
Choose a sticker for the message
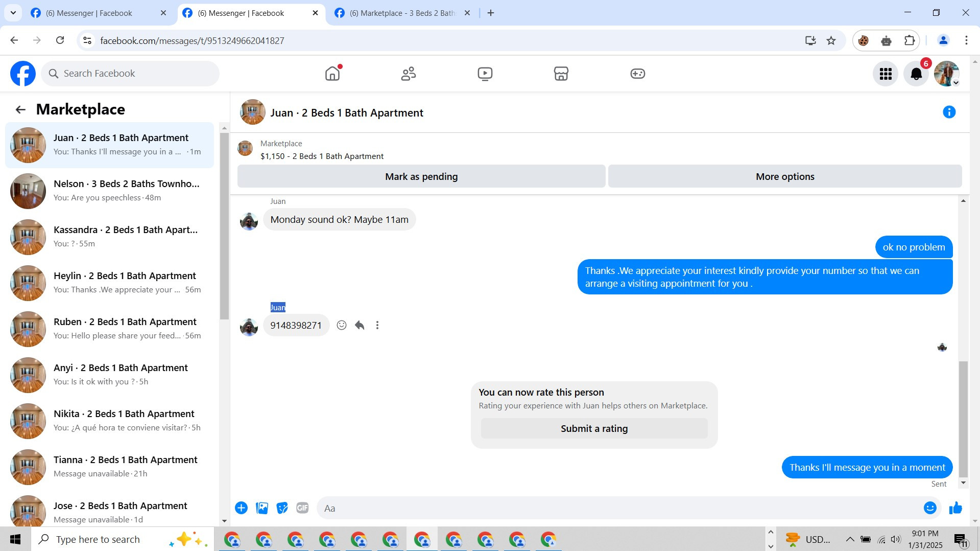[282, 508]
